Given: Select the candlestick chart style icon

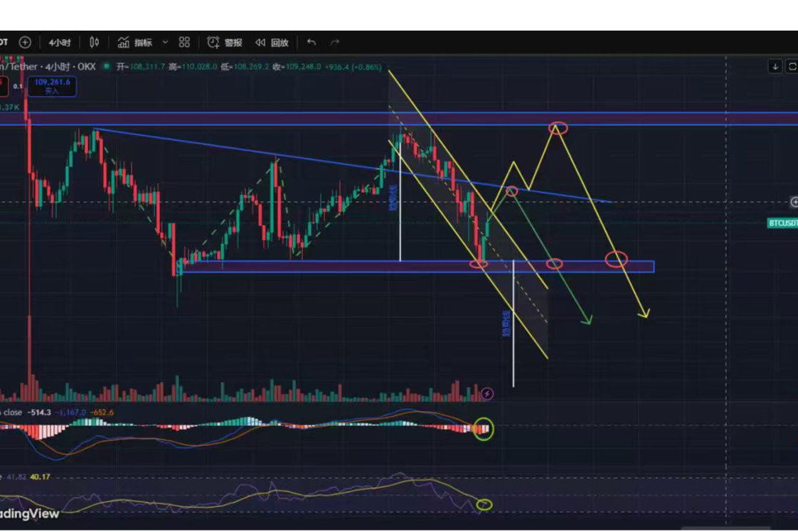Looking at the screenshot, I should click(x=92, y=42).
